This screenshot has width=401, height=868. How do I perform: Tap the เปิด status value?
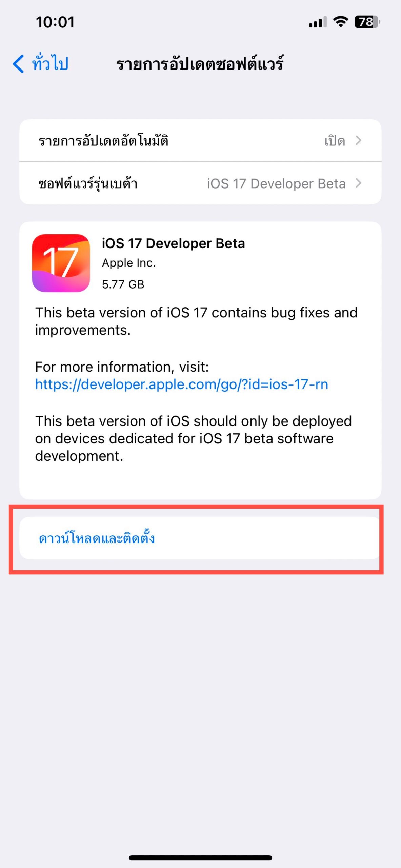click(x=335, y=141)
